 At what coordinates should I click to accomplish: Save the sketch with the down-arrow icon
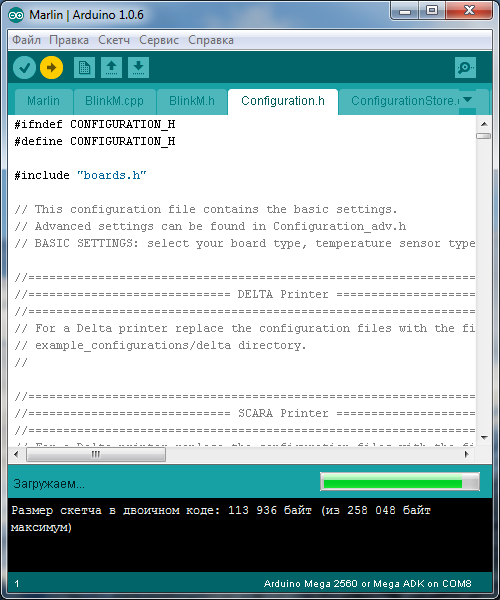[138, 68]
